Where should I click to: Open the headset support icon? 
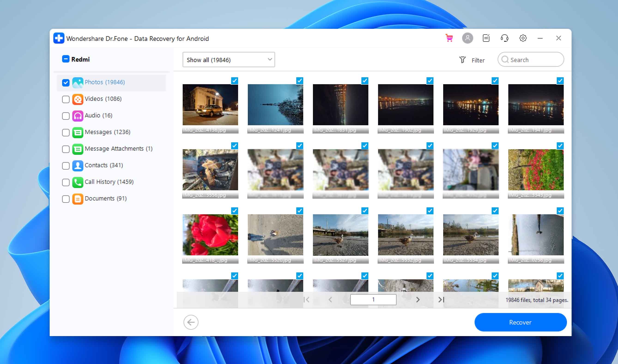pyautogui.click(x=505, y=38)
